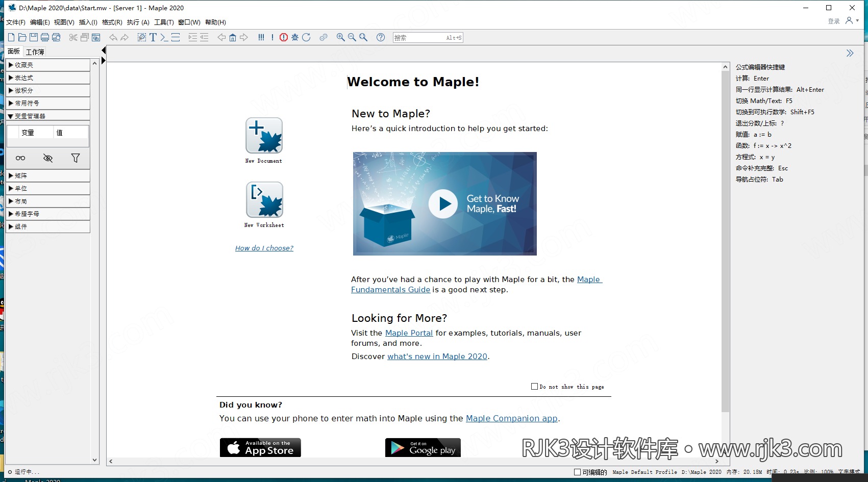Expand the 矩阵 palette
868x482 pixels.
point(48,175)
